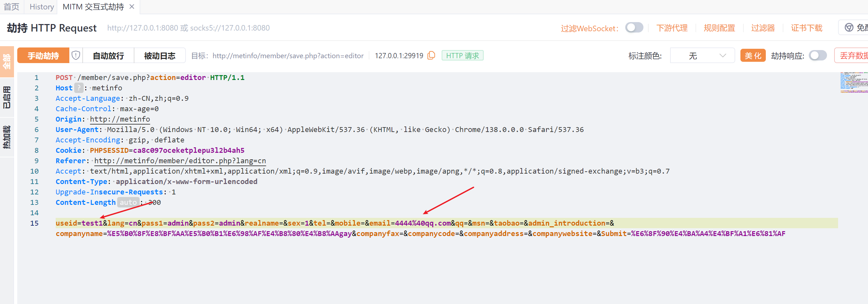Toggle the 过滤WebSocket switch
Image resolution: width=868 pixels, height=304 pixels.
[634, 28]
